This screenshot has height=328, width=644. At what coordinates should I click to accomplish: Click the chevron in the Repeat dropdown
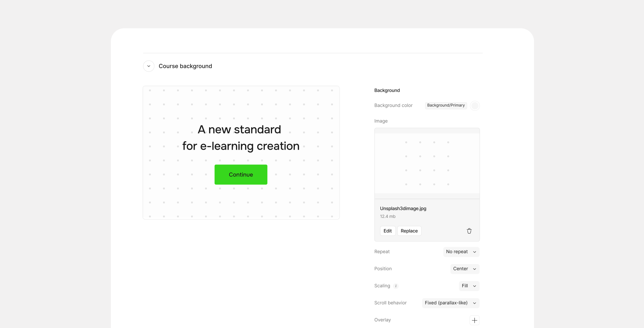tap(474, 252)
